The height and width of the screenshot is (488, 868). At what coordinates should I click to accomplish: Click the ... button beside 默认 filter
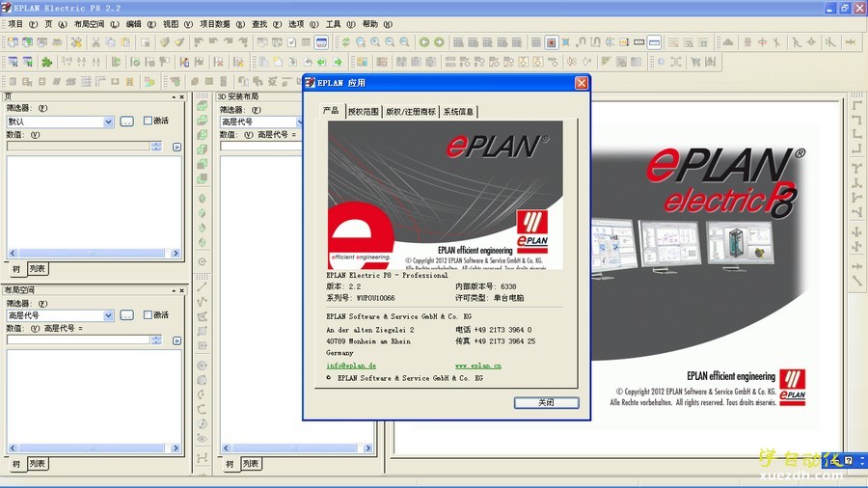point(126,122)
